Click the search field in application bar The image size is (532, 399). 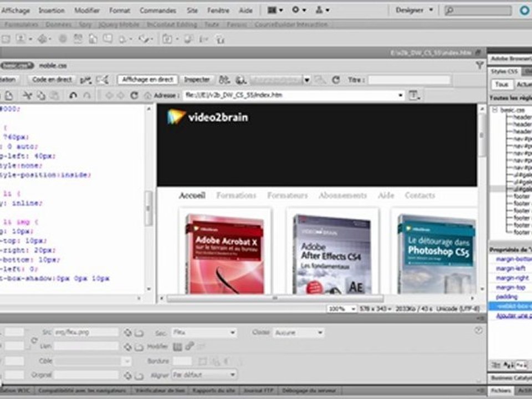click(478, 11)
